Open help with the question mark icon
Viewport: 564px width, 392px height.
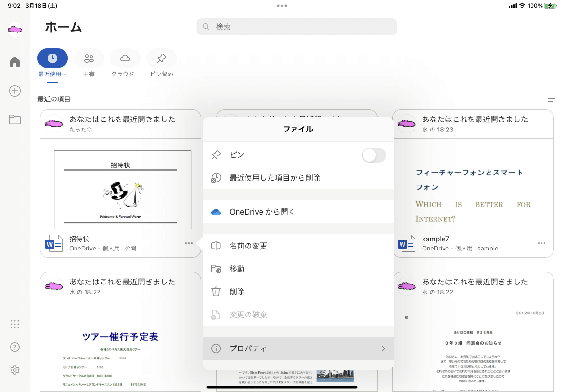15,347
